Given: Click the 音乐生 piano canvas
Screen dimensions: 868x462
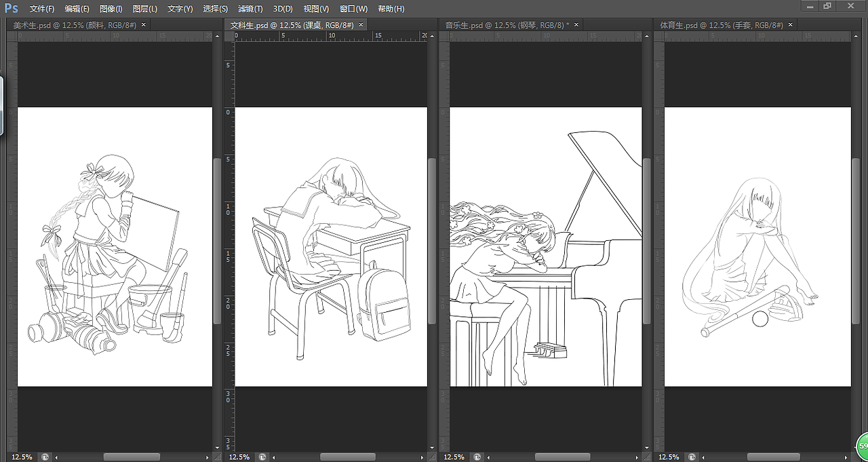Looking at the screenshot, I should 546,247.
